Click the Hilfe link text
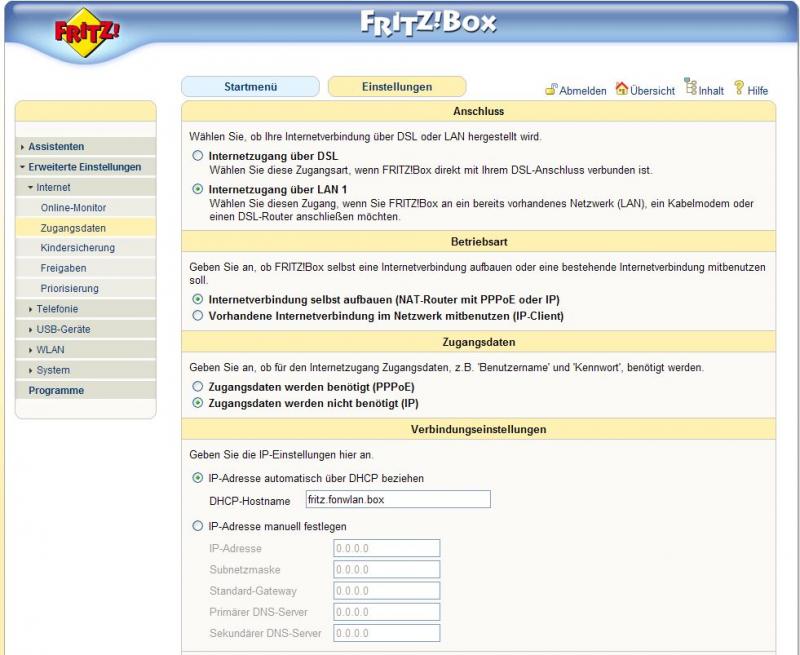 pyautogui.click(x=758, y=91)
